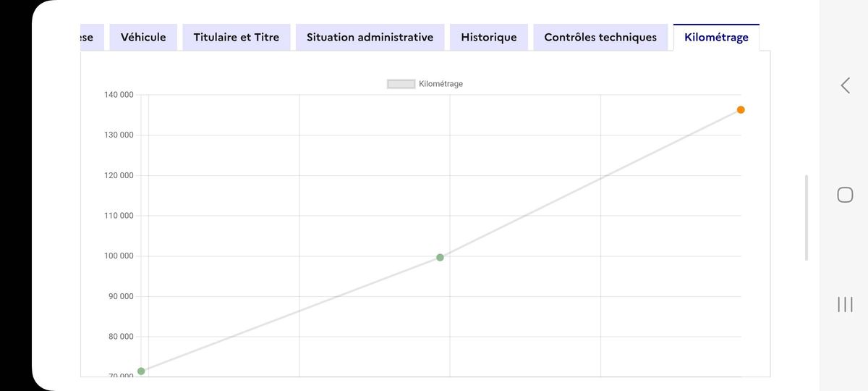Open Android recent apps icon
The width and height of the screenshot is (868, 391).
click(x=845, y=304)
